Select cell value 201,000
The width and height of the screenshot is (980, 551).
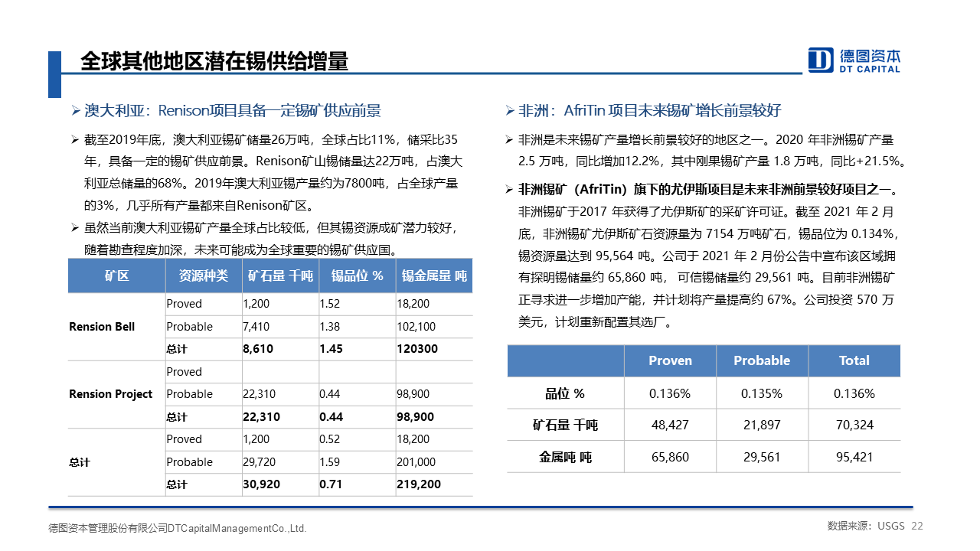(416, 462)
